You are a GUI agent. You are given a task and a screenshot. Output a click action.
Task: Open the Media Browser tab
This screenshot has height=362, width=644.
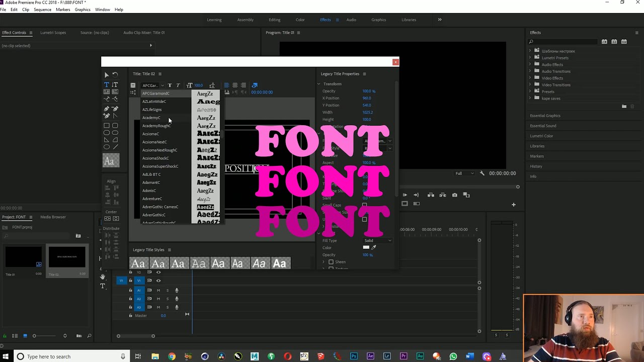53,217
